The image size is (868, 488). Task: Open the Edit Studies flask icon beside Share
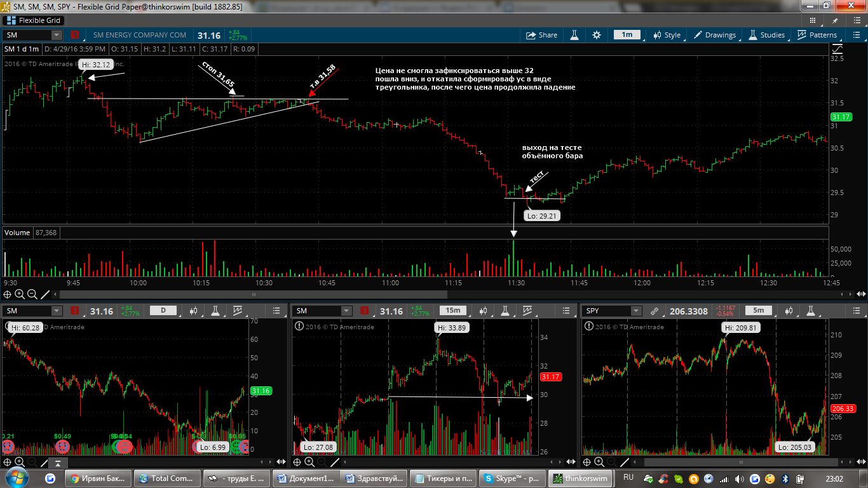pyautogui.click(x=574, y=35)
